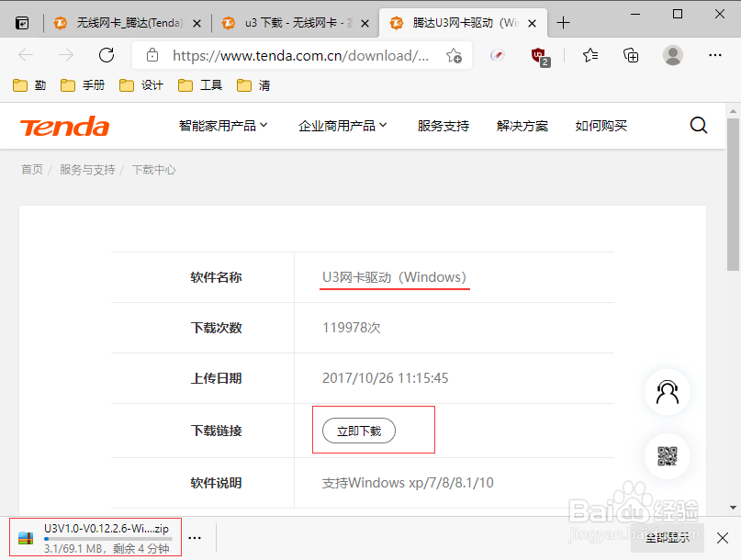
Task: Close the u3 下载 tab
Action: (365, 23)
